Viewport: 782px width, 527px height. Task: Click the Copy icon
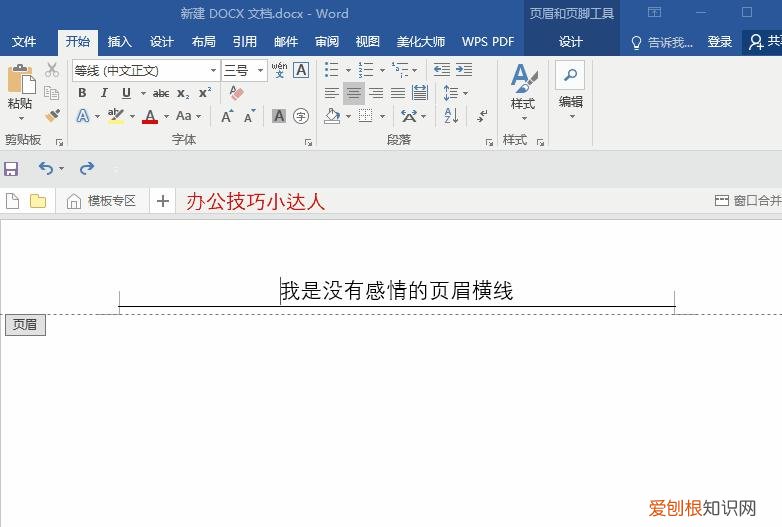point(51,93)
